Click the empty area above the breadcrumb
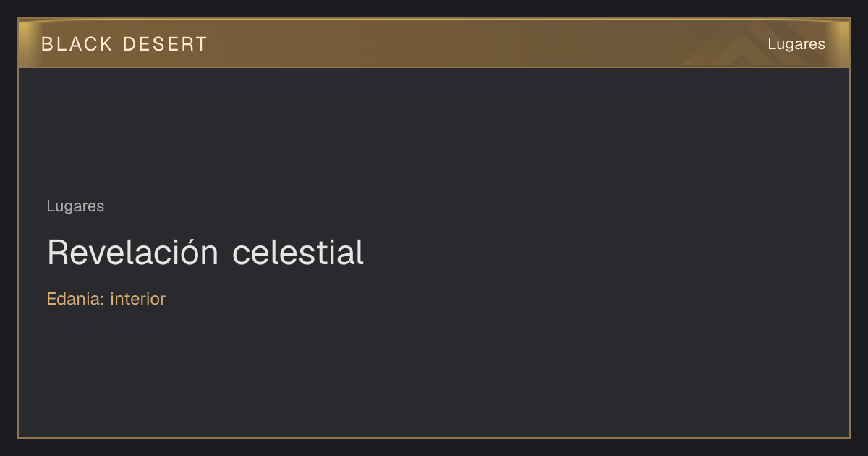 434,130
